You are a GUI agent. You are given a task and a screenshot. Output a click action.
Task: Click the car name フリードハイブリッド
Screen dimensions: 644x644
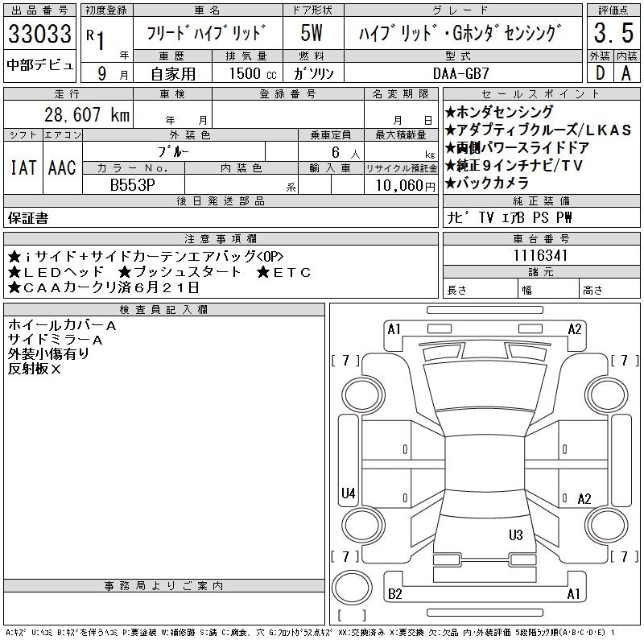(x=207, y=33)
